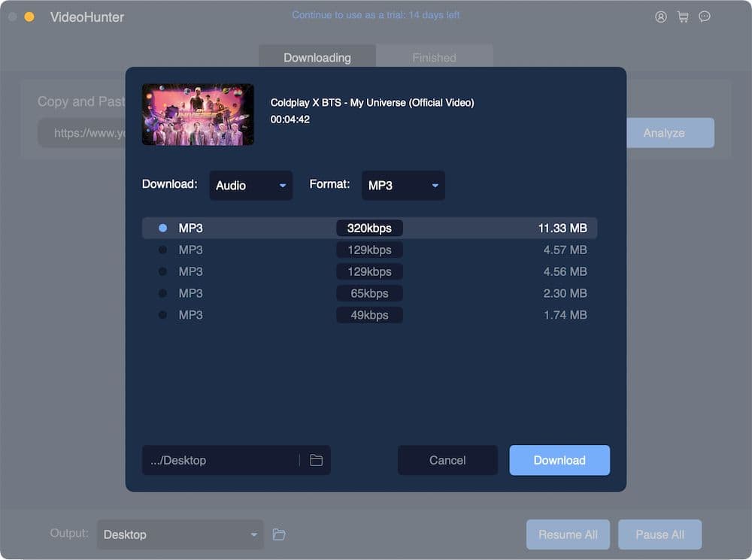Viewport: 752px width, 560px height.
Task: Select the MP3 4.57 MB radio option
Action: pyautogui.click(x=162, y=250)
